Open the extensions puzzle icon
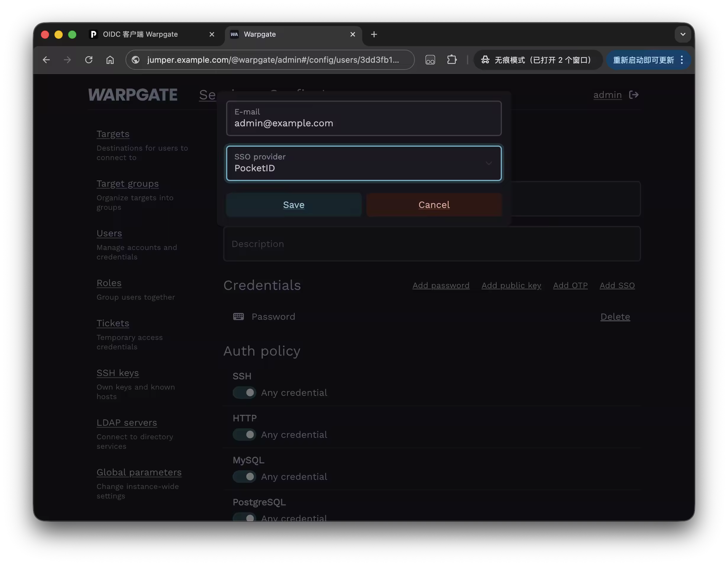Viewport: 728px width, 565px height. click(452, 60)
